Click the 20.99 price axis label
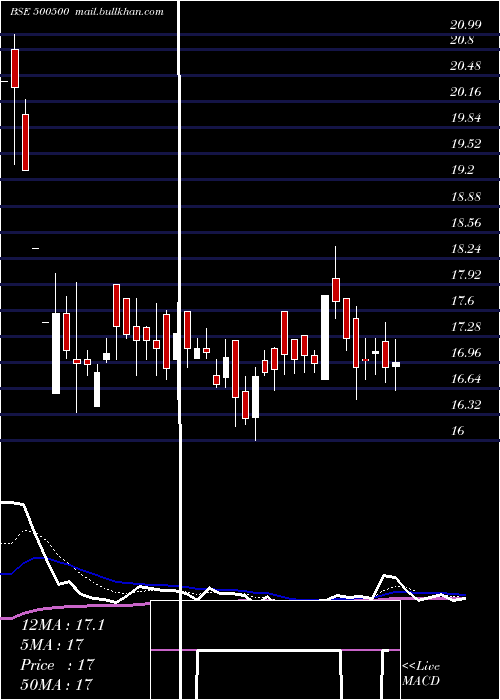This screenshot has width=500, height=700. point(466,25)
